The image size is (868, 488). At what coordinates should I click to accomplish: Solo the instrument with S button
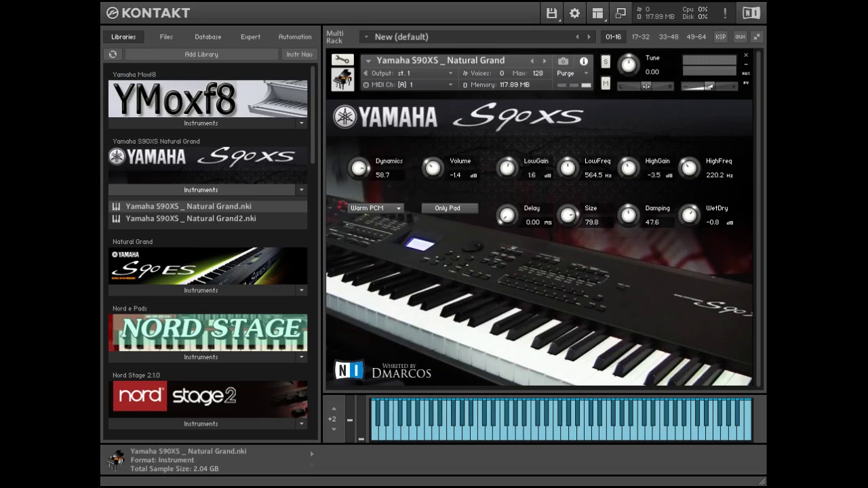606,62
